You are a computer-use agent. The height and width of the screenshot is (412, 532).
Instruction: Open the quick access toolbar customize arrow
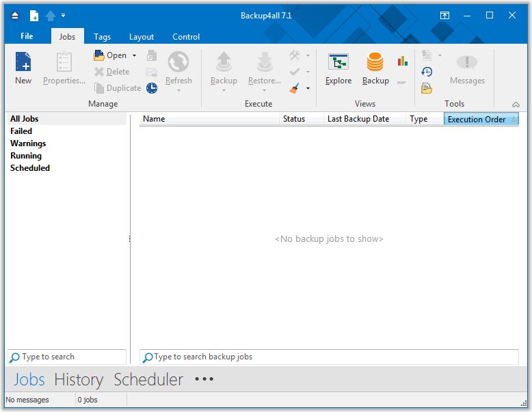pos(63,16)
